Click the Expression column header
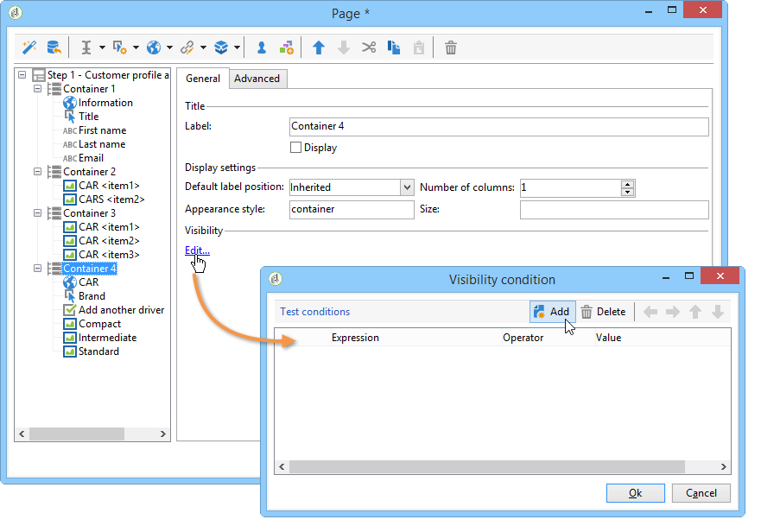Viewport: 761px width, 532px height. [416, 338]
